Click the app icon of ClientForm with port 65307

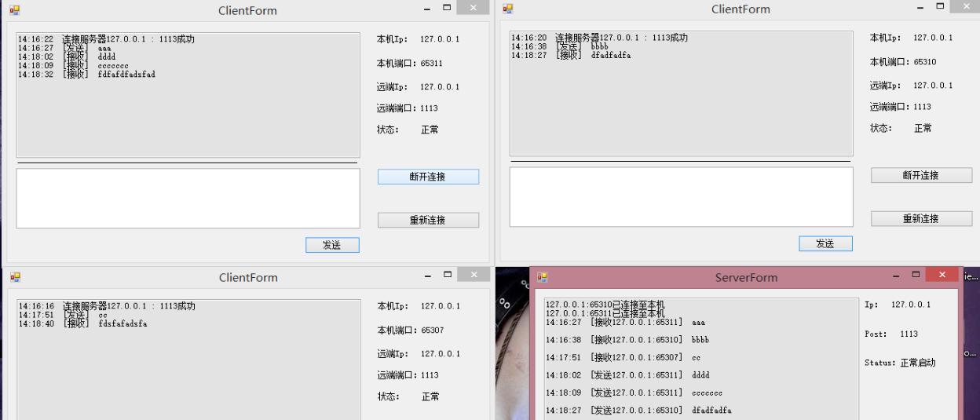point(15,277)
